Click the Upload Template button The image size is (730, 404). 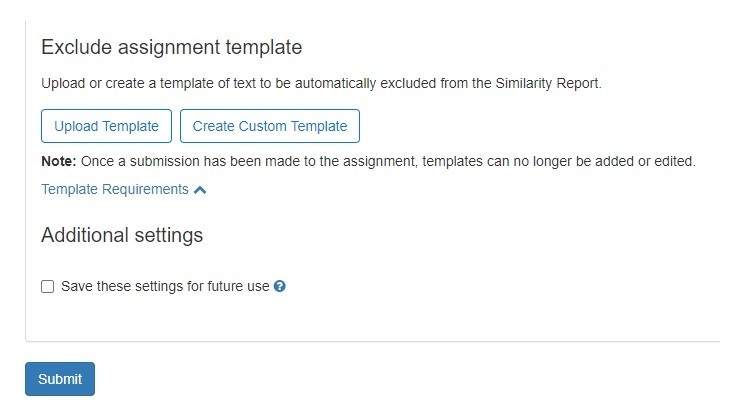(106, 126)
